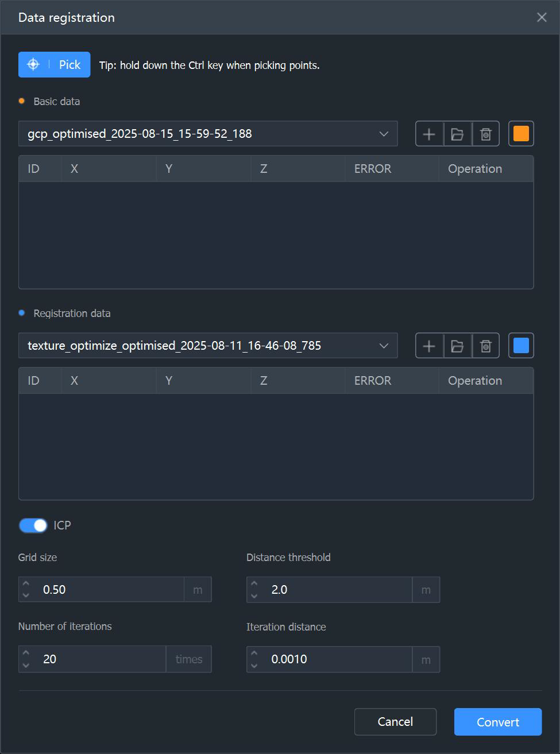Click the ERROR column header in Basic data
This screenshot has width=560, height=754.
point(392,169)
